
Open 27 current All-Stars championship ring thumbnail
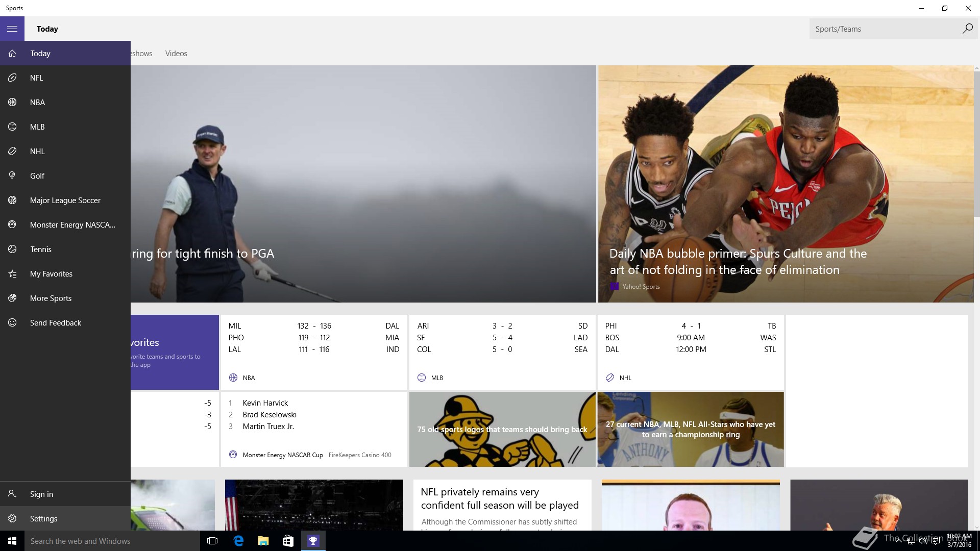click(x=691, y=430)
